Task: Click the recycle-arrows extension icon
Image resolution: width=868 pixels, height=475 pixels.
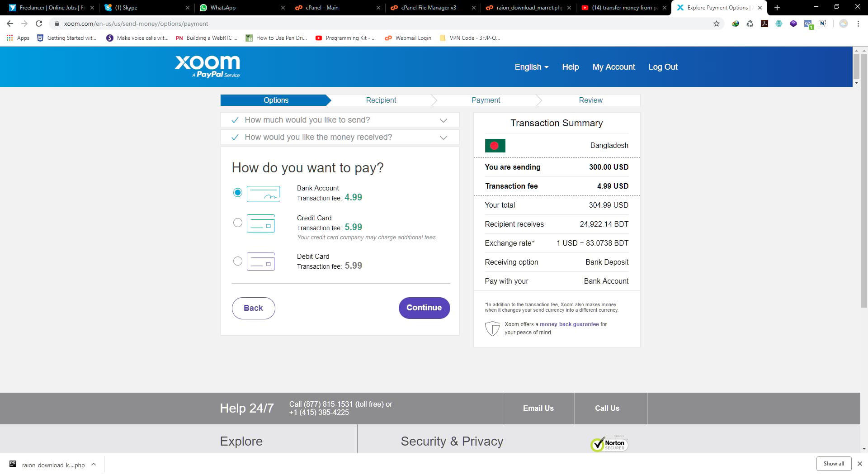Action: pyautogui.click(x=750, y=24)
